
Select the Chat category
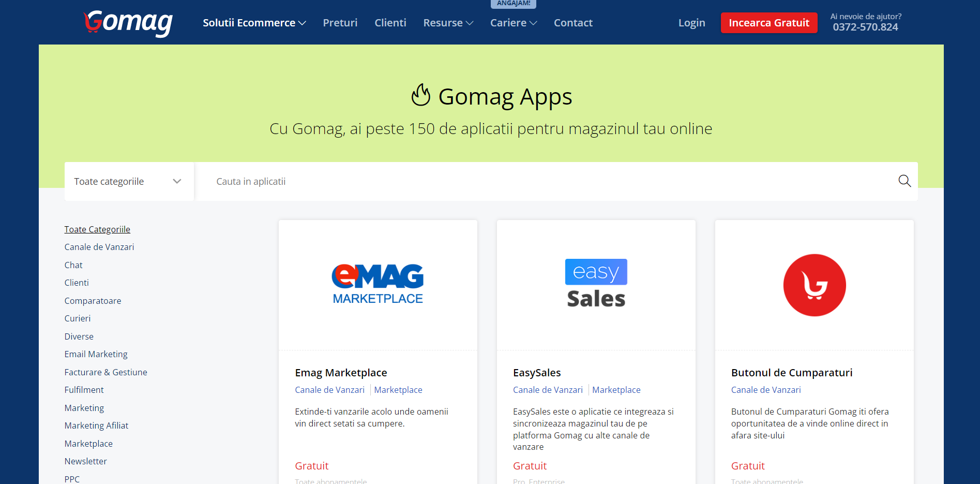pyautogui.click(x=73, y=265)
